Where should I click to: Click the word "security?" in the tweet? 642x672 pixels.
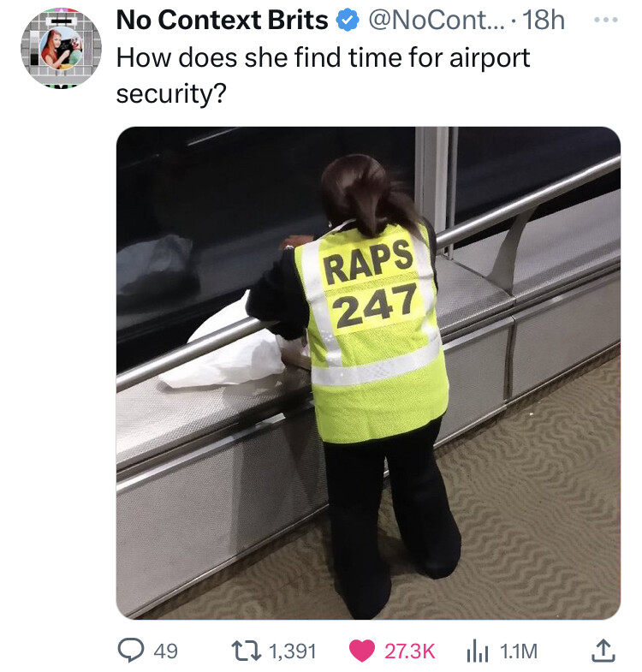170,94
